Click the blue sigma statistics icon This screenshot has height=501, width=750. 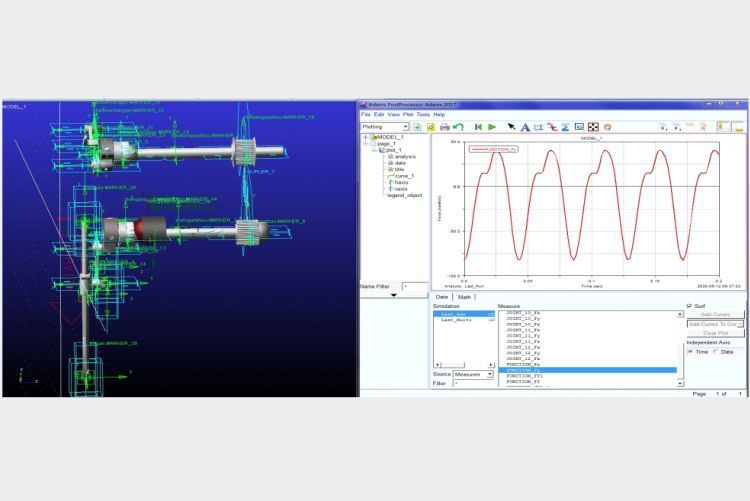[565, 127]
